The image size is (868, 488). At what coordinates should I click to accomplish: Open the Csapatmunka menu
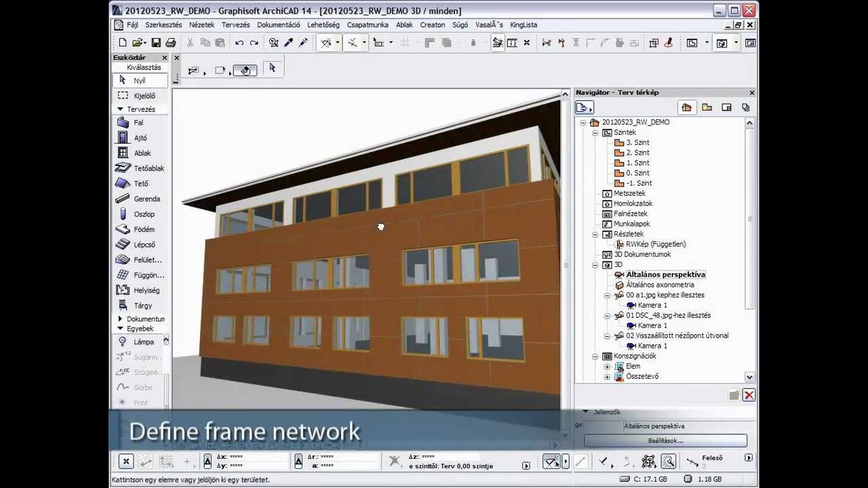point(368,25)
